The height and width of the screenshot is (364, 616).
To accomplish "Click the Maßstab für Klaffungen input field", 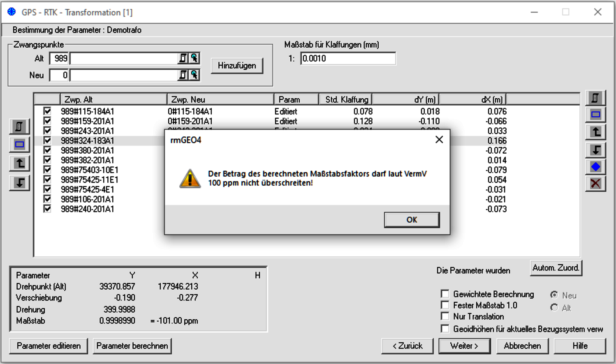I will tap(347, 58).
